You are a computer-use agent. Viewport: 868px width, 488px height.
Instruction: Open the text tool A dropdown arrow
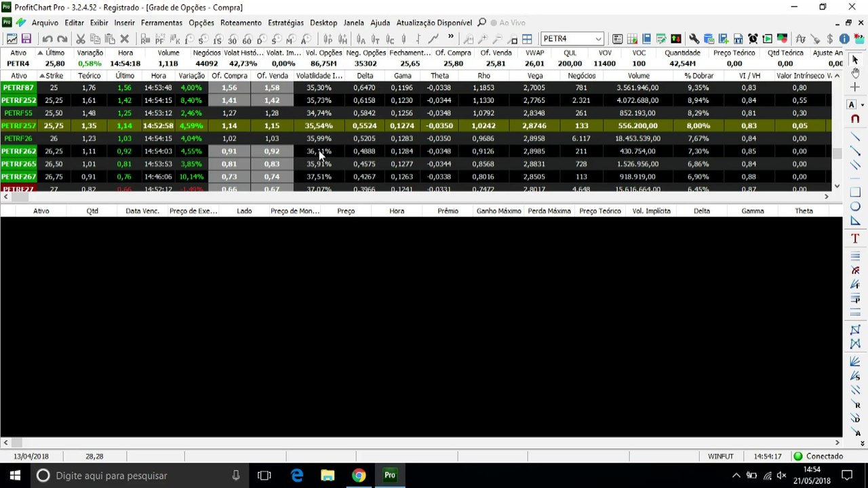[x=863, y=105]
